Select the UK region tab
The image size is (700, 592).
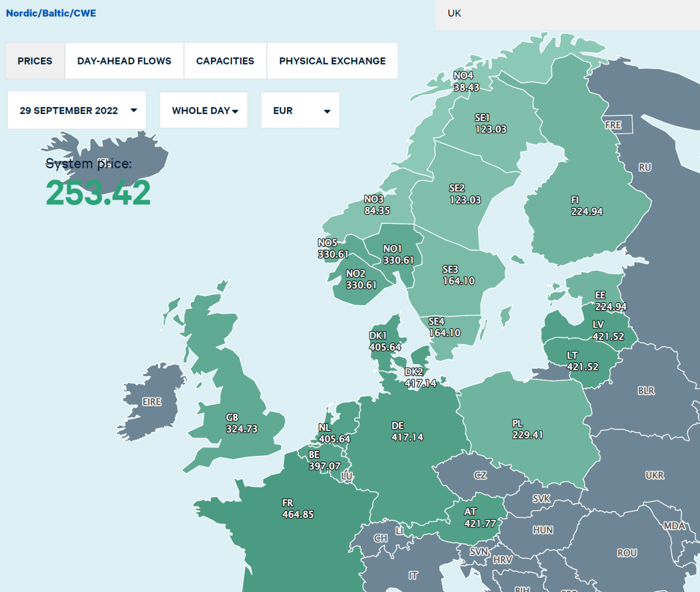(454, 13)
